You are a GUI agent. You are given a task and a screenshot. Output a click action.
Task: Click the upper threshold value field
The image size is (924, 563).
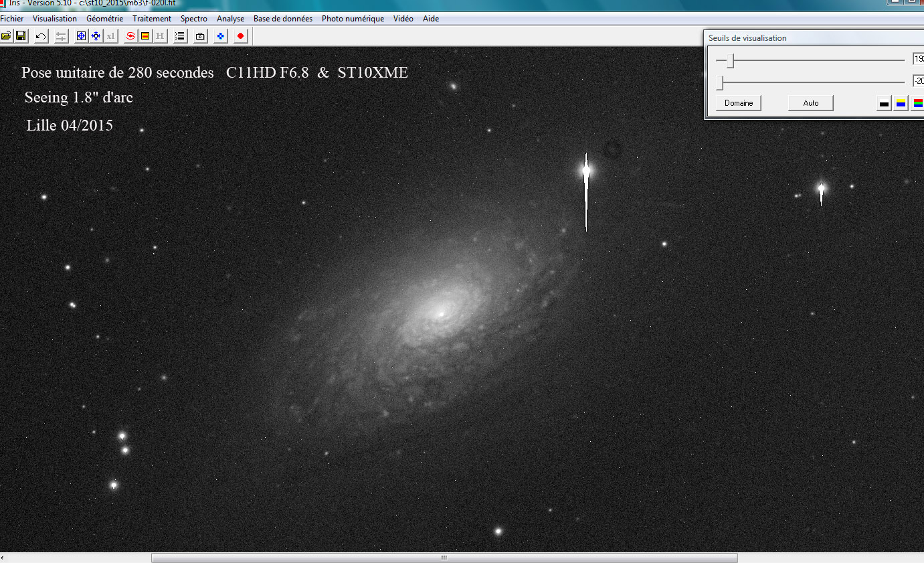click(x=919, y=59)
